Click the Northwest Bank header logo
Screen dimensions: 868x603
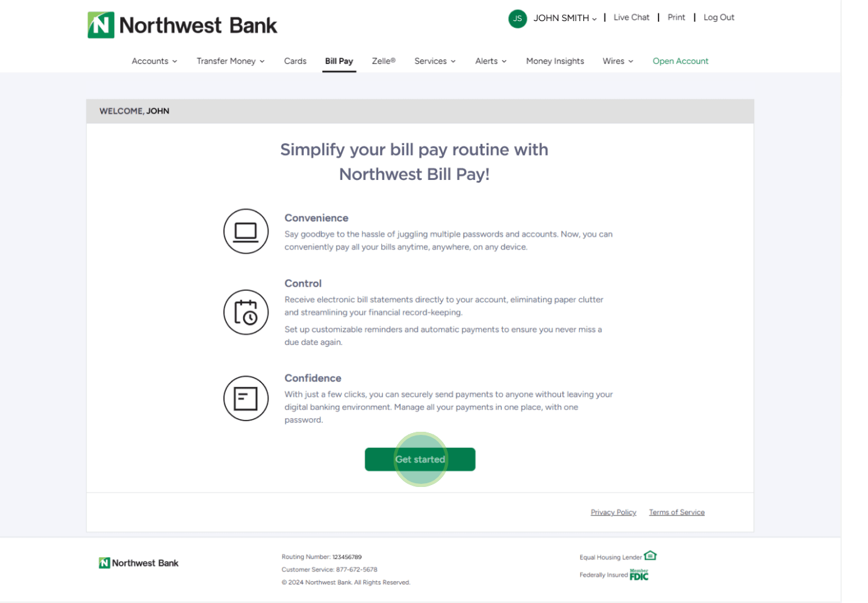[x=182, y=25]
